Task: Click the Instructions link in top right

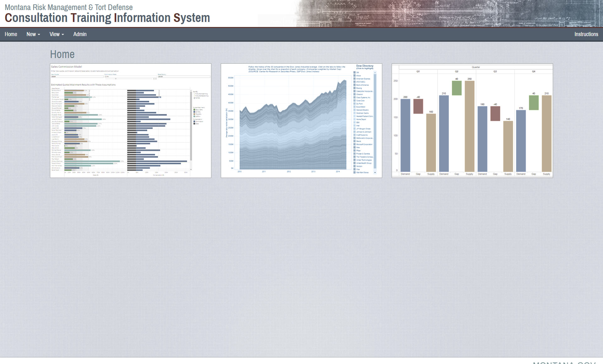Action: pos(586,34)
